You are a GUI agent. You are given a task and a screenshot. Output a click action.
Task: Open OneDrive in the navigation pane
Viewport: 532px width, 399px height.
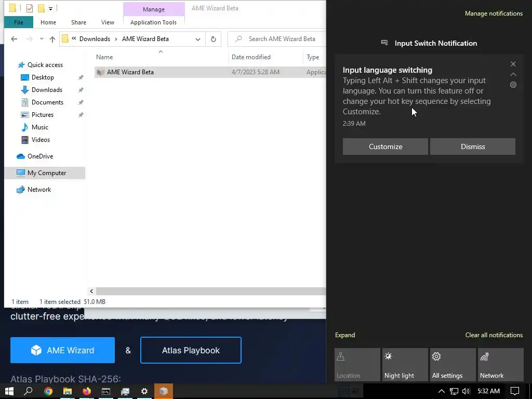40,156
